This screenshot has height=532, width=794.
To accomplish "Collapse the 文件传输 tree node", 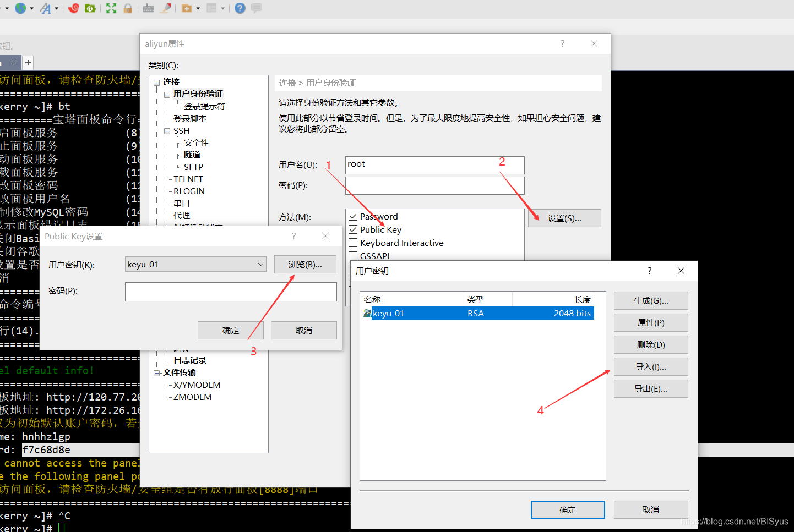I will (x=156, y=373).
